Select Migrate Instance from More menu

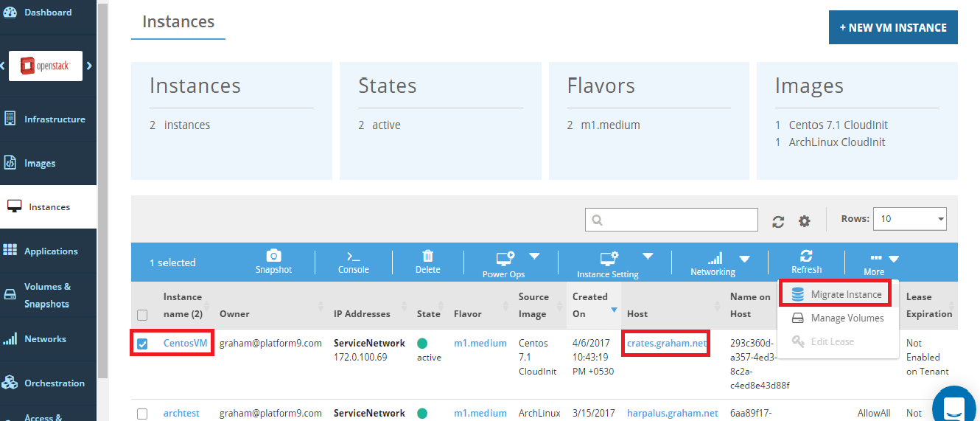[x=836, y=294]
